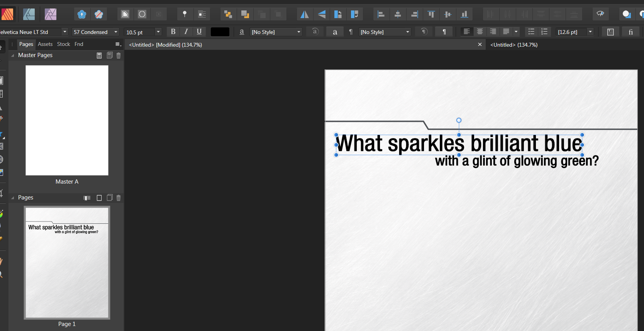This screenshot has width=644, height=331.
Task: Flip the selection horizontally
Action: pos(305,14)
